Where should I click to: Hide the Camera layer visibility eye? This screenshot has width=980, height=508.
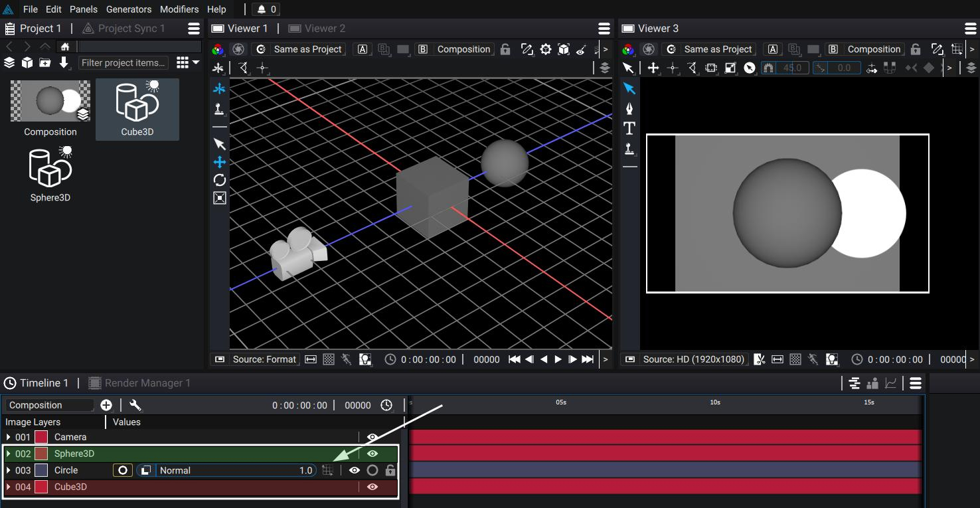pos(372,437)
